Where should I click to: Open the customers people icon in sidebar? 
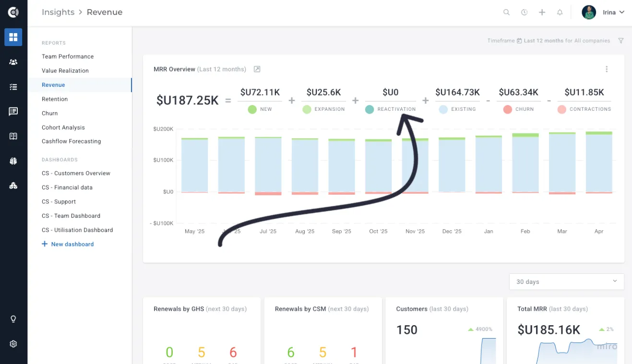click(x=13, y=62)
